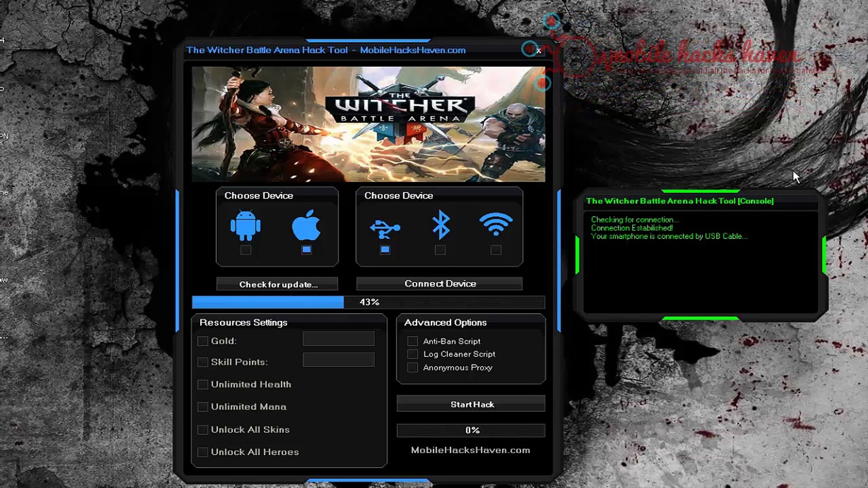Screen dimensions: 868x488
Task: Check Unlock All Heroes
Action: pyautogui.click(x=203, y=452)
